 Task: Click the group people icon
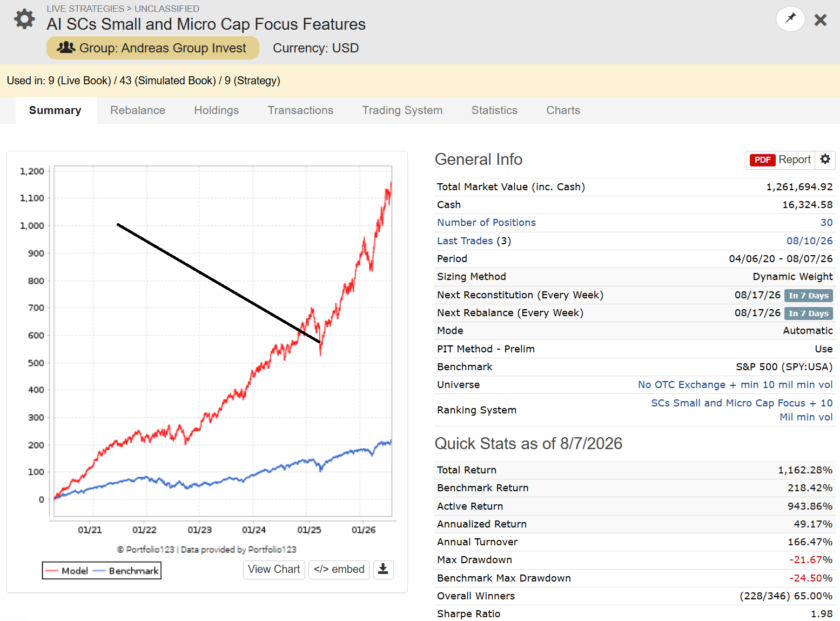coord(66,48)
